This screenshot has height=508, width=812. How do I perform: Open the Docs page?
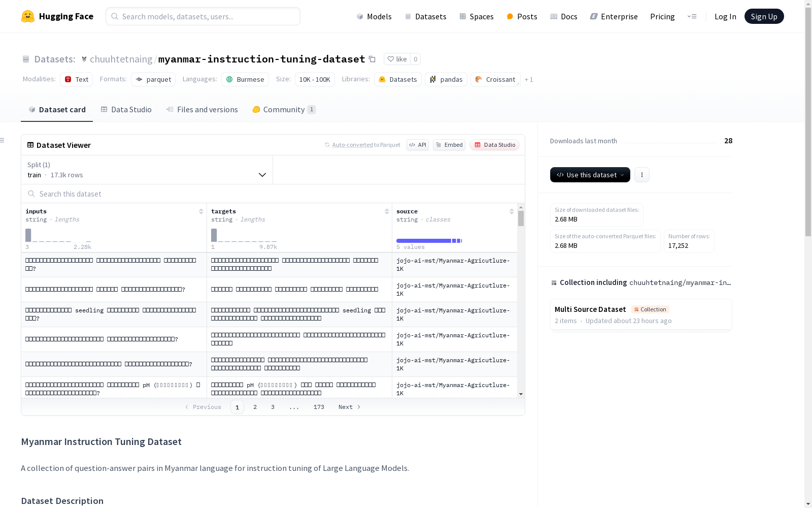(x=564, y=16)
